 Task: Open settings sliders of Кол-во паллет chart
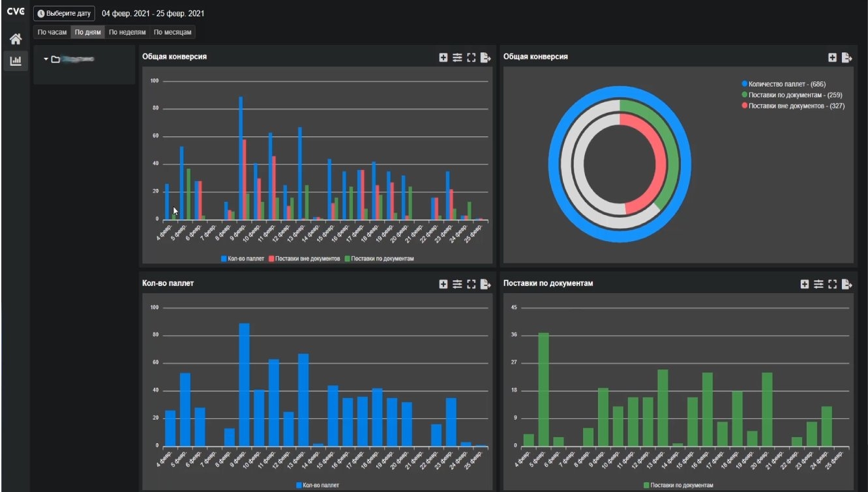(457, 284)
